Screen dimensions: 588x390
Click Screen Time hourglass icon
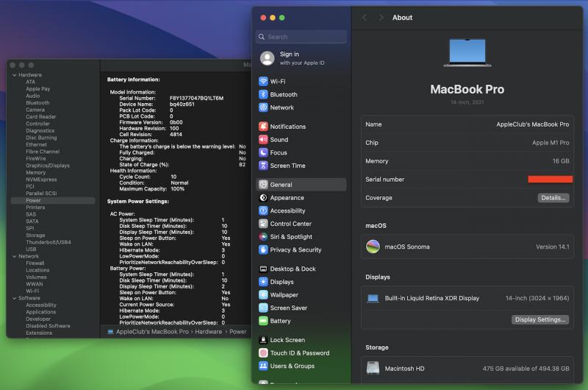pyautogui.click(x=263, y=166)
